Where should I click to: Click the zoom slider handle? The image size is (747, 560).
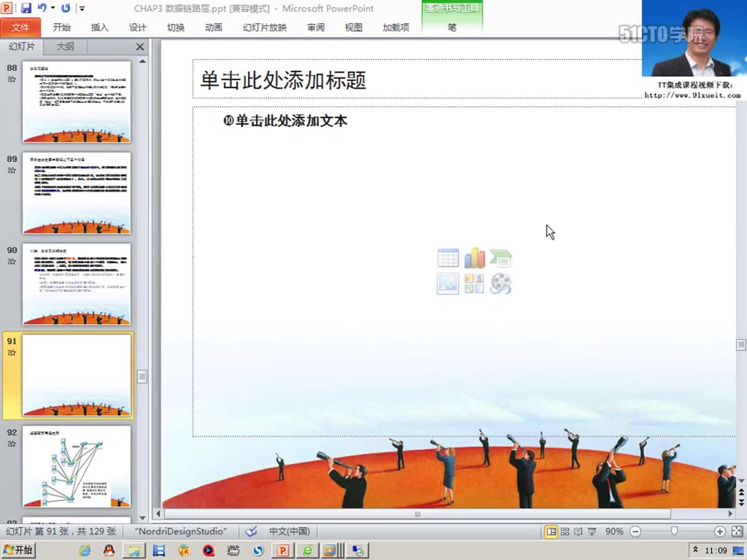click(674, 531)
